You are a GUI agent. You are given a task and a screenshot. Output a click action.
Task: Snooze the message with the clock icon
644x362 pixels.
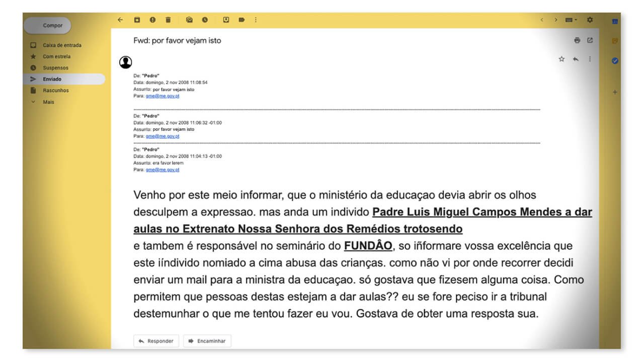tap(205, 20)
